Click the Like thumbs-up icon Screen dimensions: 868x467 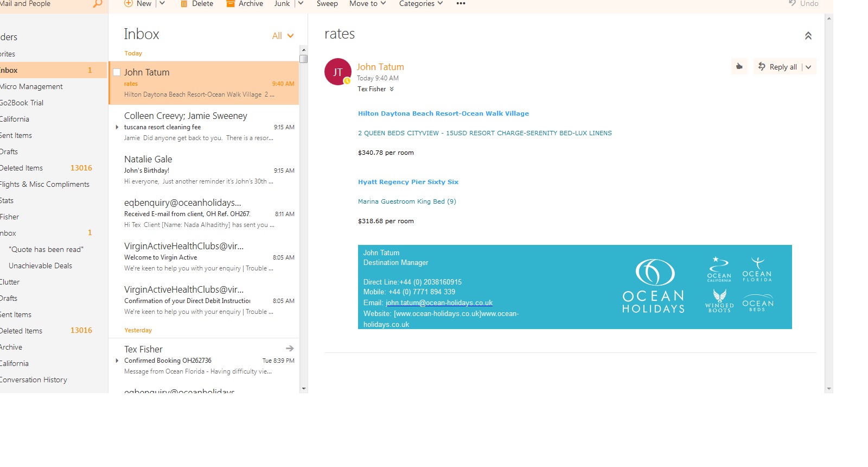click(x=739, y=67)
